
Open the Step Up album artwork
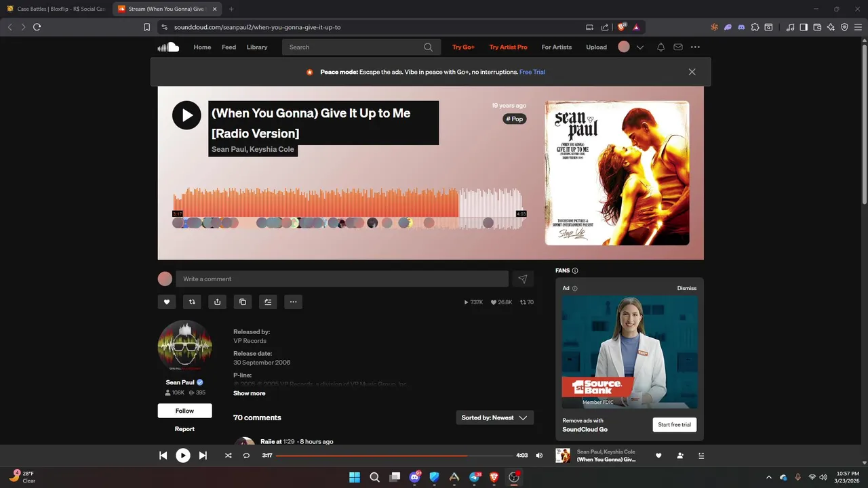point(617,173)
